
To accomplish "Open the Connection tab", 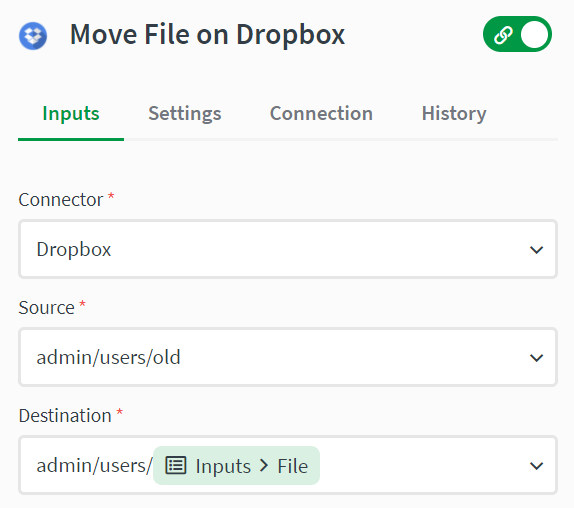I will pyautogui.click(x=321, y=113).
